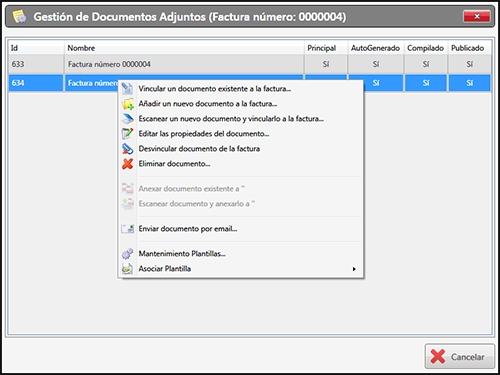This screenshot has height=375, width=500.
Task: Click the Cancelar button
Action: click(459, 356)
